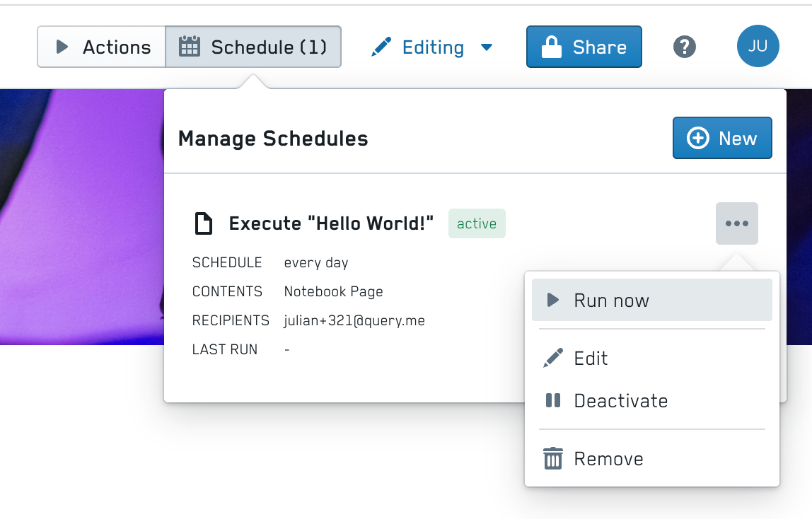Choose Deactivate in the schedule menu
This screenshot has height=519, width=812.
tap(651, 400)
